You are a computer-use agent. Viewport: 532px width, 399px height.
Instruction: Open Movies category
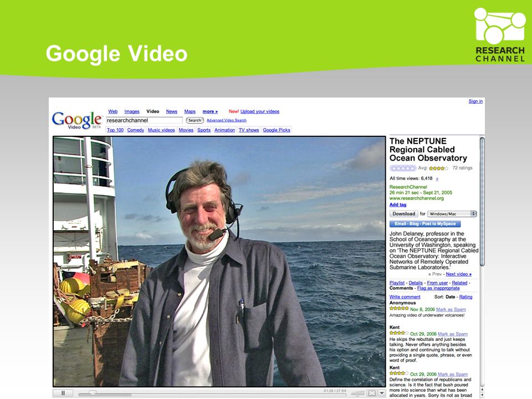(186, 130)
